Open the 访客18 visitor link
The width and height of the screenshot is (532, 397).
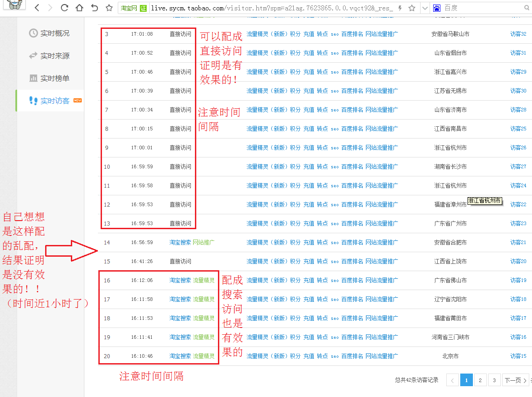[518, 299]
